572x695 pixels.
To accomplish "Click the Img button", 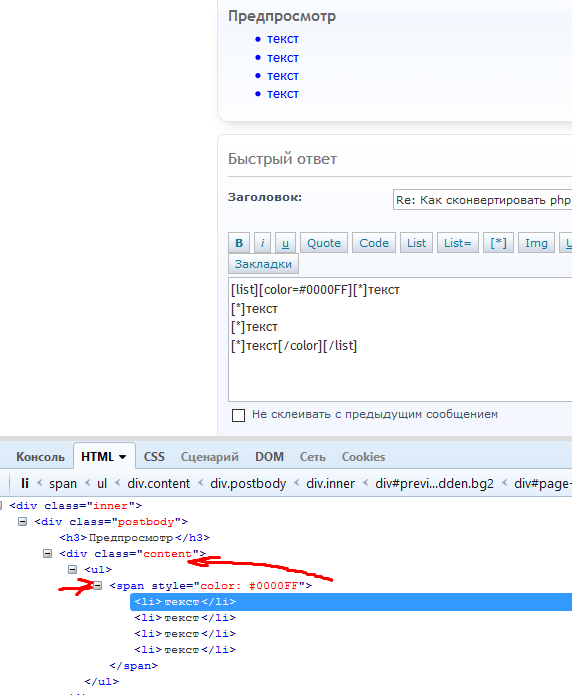I will point(536,243).
